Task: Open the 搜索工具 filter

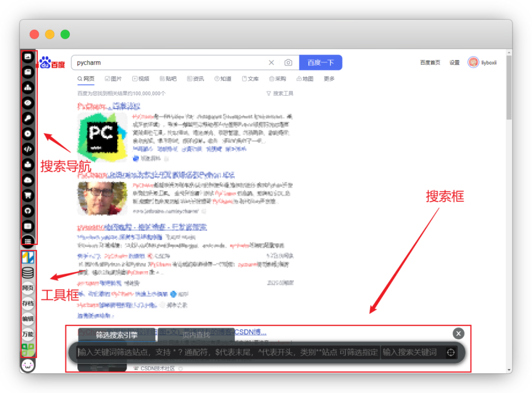Action: tap(280, 93)
